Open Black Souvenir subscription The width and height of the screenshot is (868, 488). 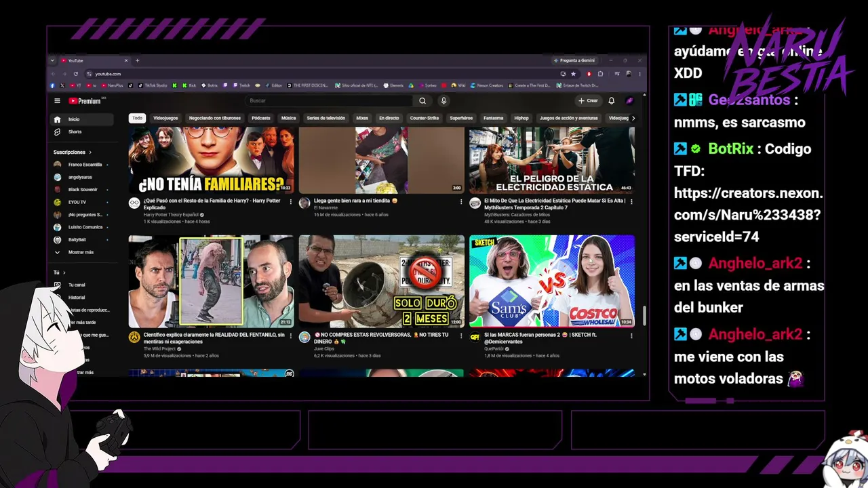click(x=83, y=190)
